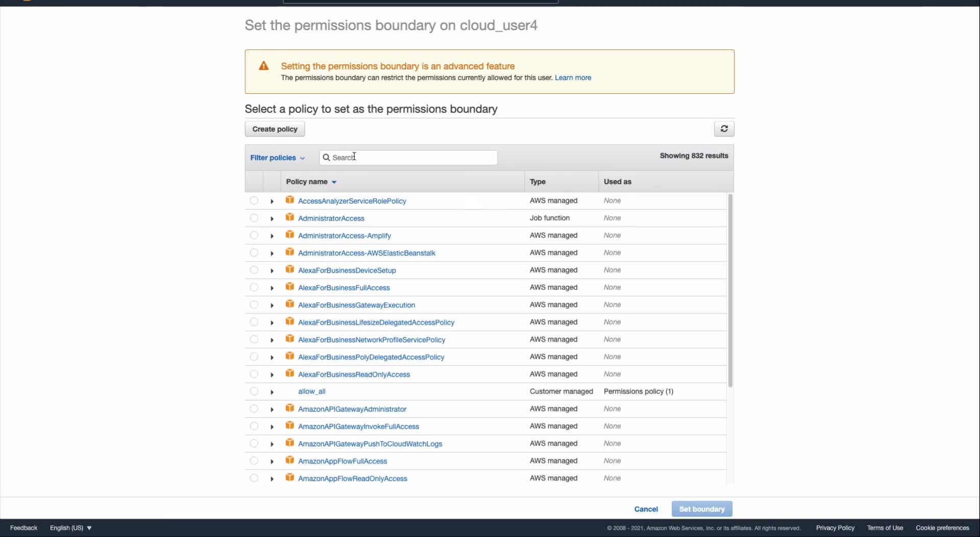This screenshot has width=980, height=537.
Task: Expand the AmazonAPIGatewayInvokeFullAccess row details
Action: pos(272,427)
